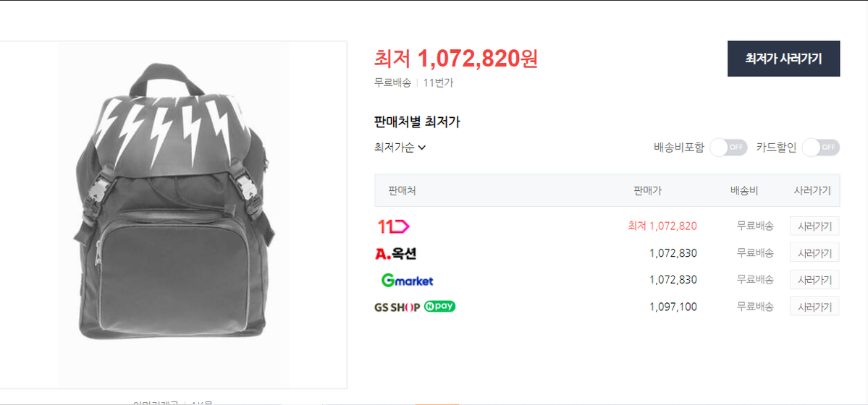The height and width of the screenshot is (405, 868).
Task: Click 사러가기 for the 11st row
Action: point(814,226)
